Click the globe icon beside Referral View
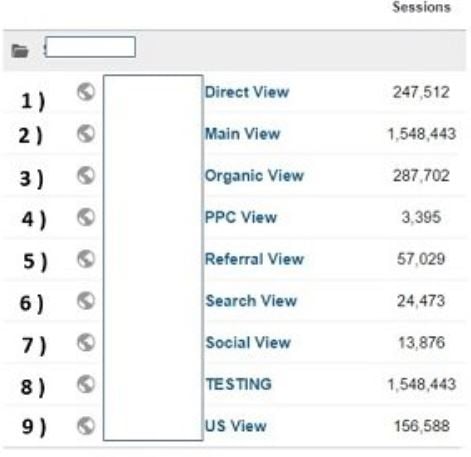This screenshot has height=457, width=471. point(86,259)
